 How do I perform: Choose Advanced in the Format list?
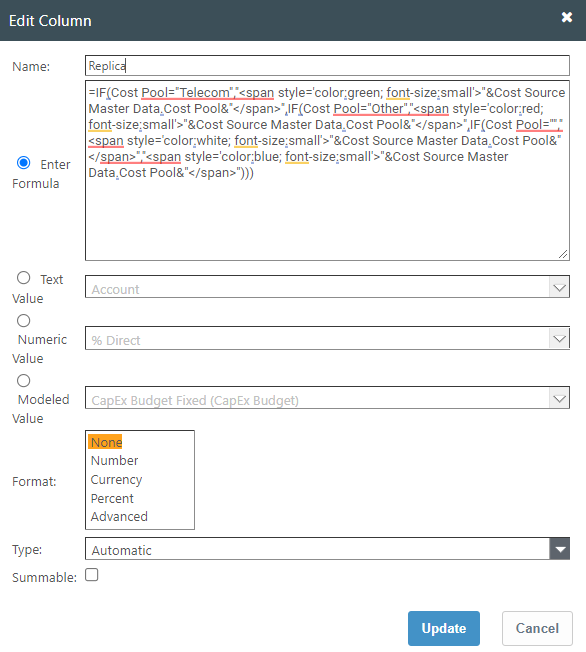[119, 516]
